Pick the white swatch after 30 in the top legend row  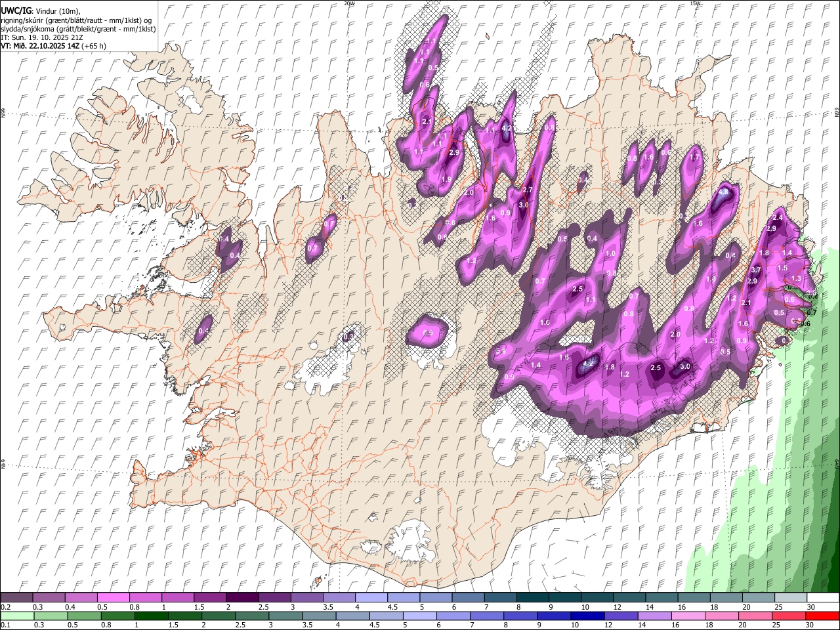coord(822,598)
